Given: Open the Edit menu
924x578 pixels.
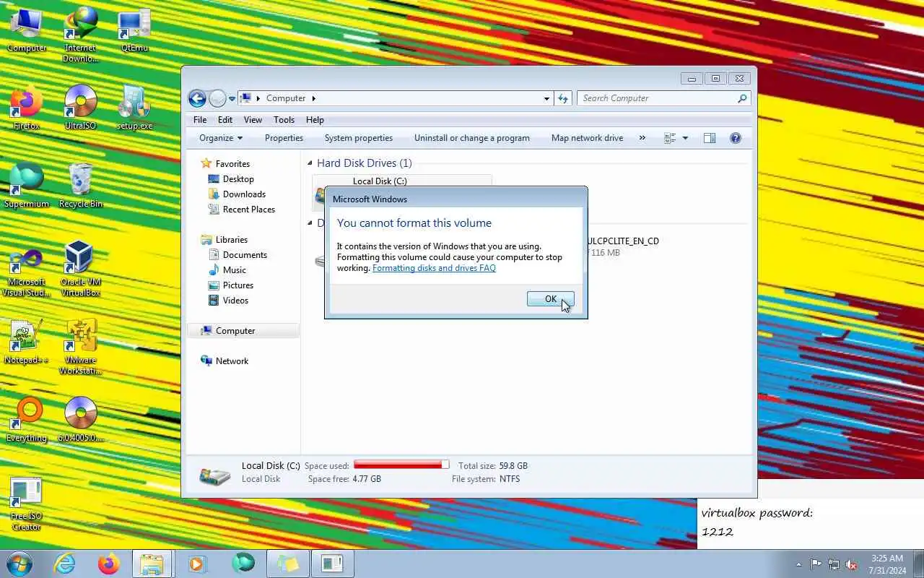Looking at the screenshot, I should click(225, 120).
